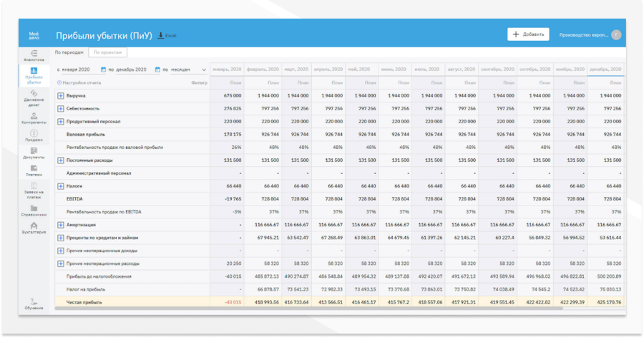Open calendar for start date января 2020
This screenshot has width=644, height=338.
[x=103, y=69]
